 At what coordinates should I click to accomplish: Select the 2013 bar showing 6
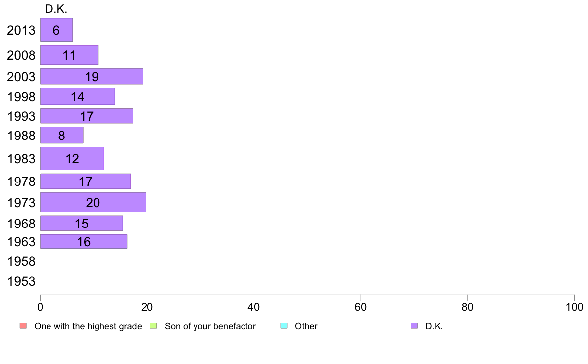tap(56, 30)
